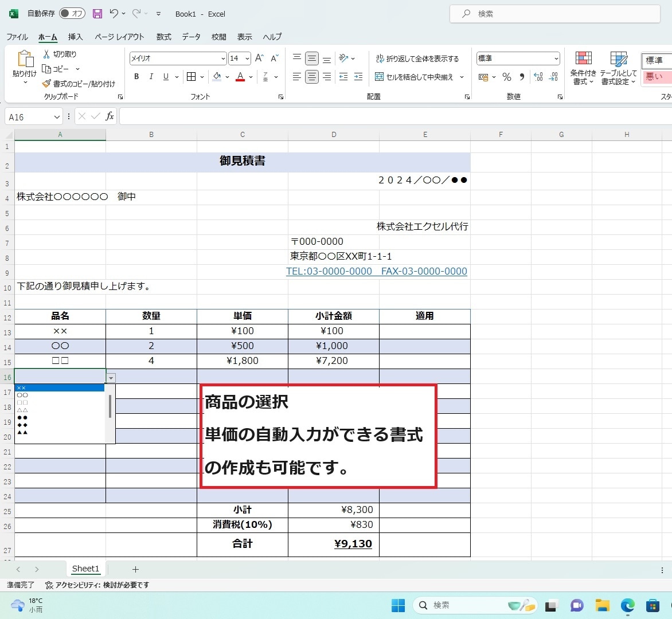
Task: Click the Undo arrow icon
Action: click(x=114, y=14)
